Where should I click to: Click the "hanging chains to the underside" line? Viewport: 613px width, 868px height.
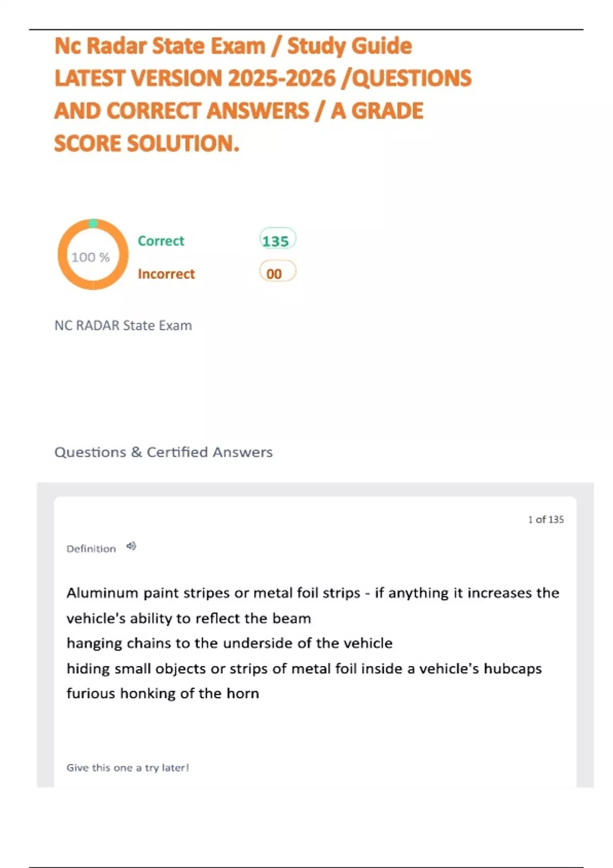pos(229,643)
